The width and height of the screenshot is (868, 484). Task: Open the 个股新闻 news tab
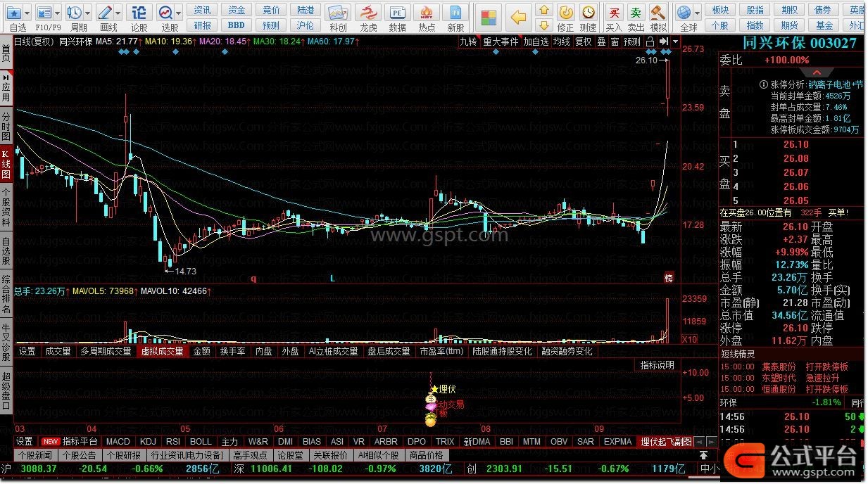35,455
